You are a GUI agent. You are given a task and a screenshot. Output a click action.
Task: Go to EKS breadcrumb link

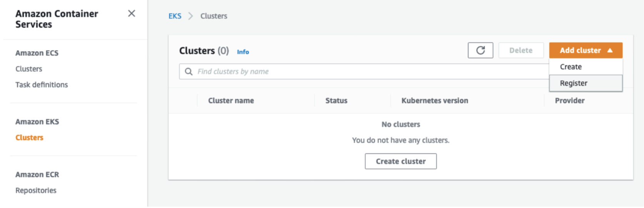click(x=175, y=16)
